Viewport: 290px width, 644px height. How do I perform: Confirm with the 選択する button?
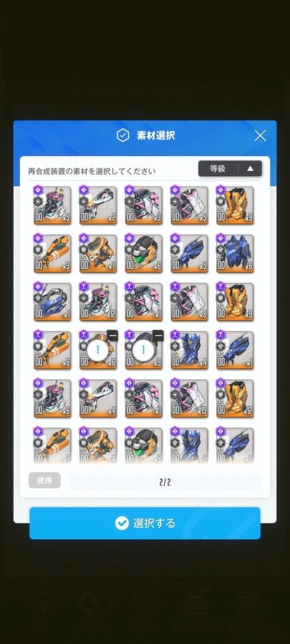coord(145,523)
